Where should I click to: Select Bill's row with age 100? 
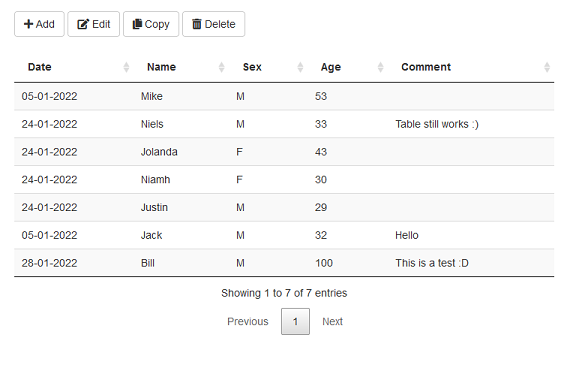(284, 263)
